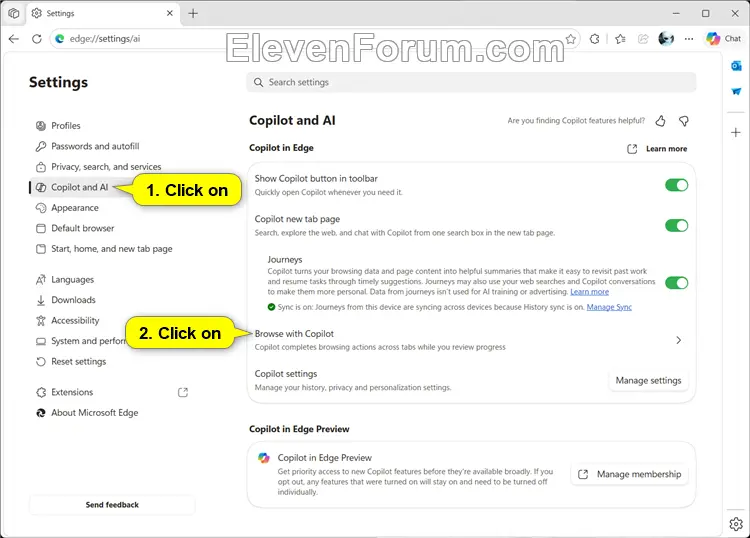Click the magnifier icon in search settings
The image size is (750, 538).
pos(258,82)
